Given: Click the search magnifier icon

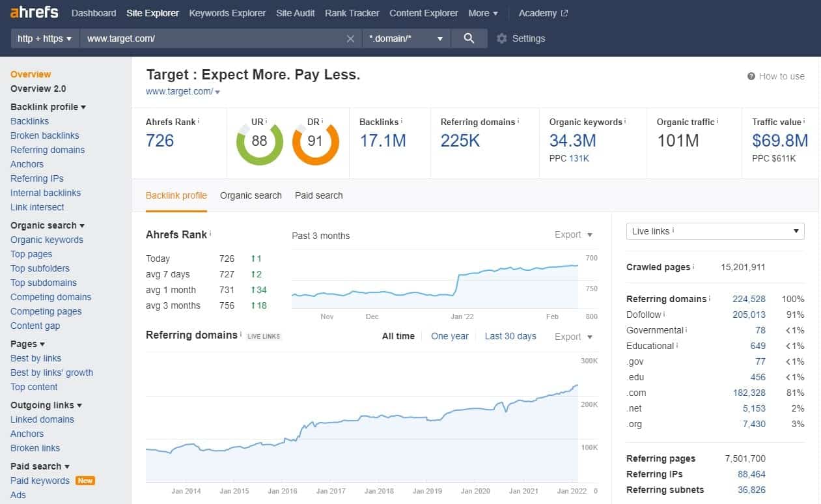Looking at the screenshot, I should (x=470, y=38).
